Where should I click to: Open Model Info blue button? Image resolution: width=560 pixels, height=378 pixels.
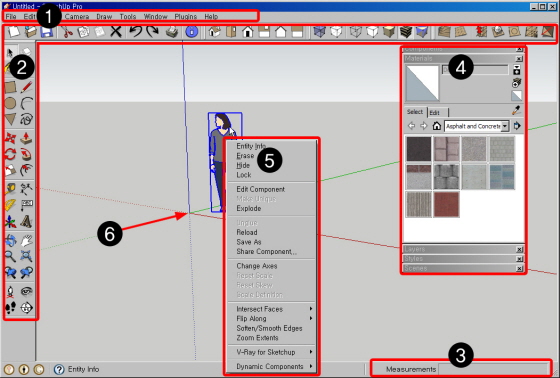pyautogui.click(x=192, y=31)
